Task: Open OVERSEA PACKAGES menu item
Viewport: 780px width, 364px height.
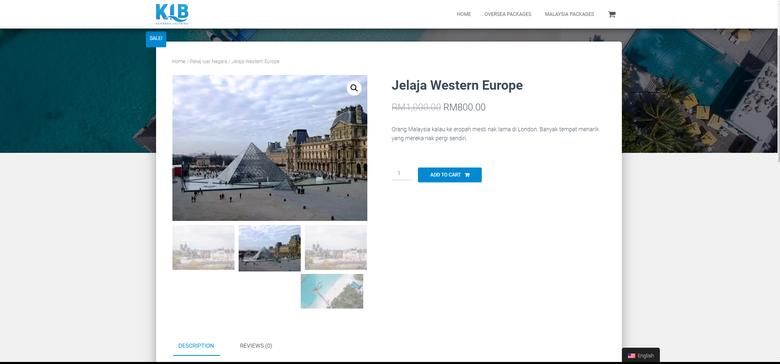Action: pos(507,14)
